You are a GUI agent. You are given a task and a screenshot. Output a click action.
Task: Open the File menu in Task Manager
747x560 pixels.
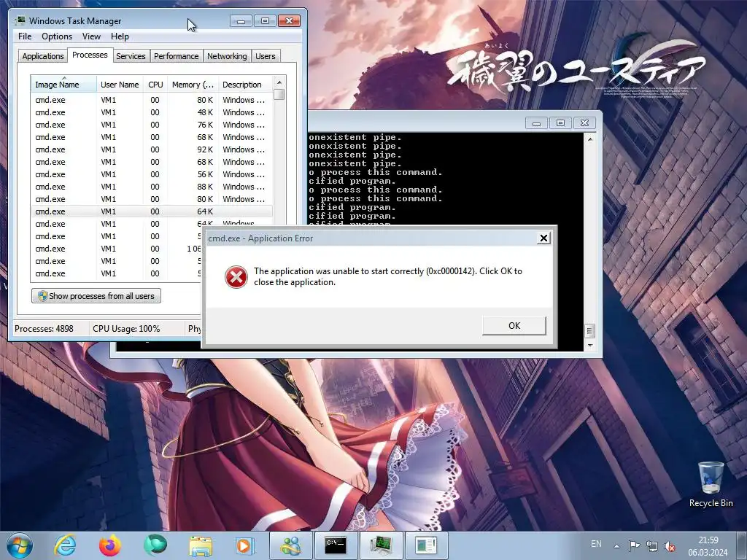coord(25,36)
